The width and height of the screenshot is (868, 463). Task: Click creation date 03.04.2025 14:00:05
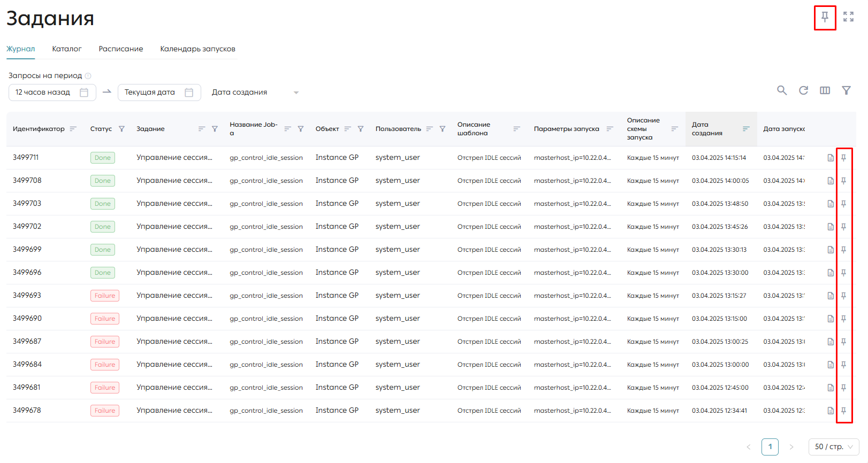[720, 181]
